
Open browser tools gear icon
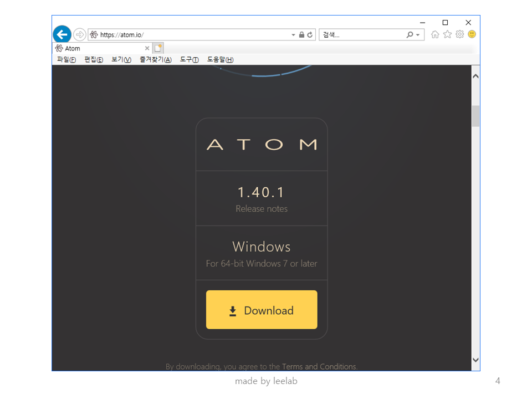tap(460, 34)
